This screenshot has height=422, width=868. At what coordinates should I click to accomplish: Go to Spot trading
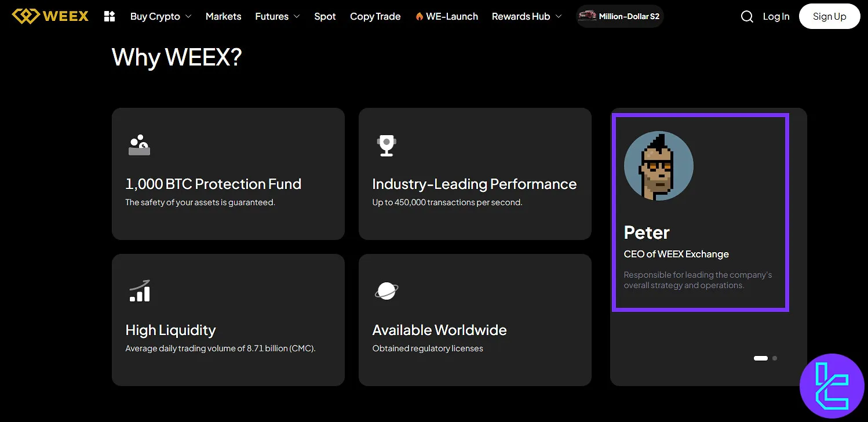point(325,16)
